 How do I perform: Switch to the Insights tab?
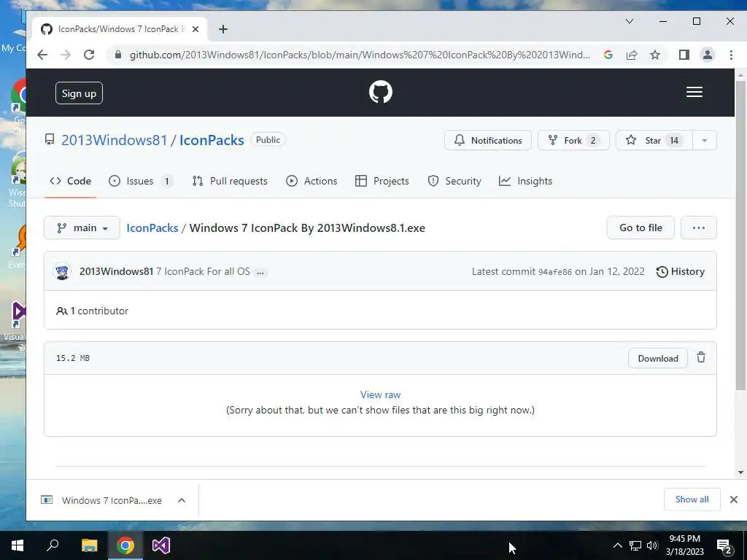[525, 181]
